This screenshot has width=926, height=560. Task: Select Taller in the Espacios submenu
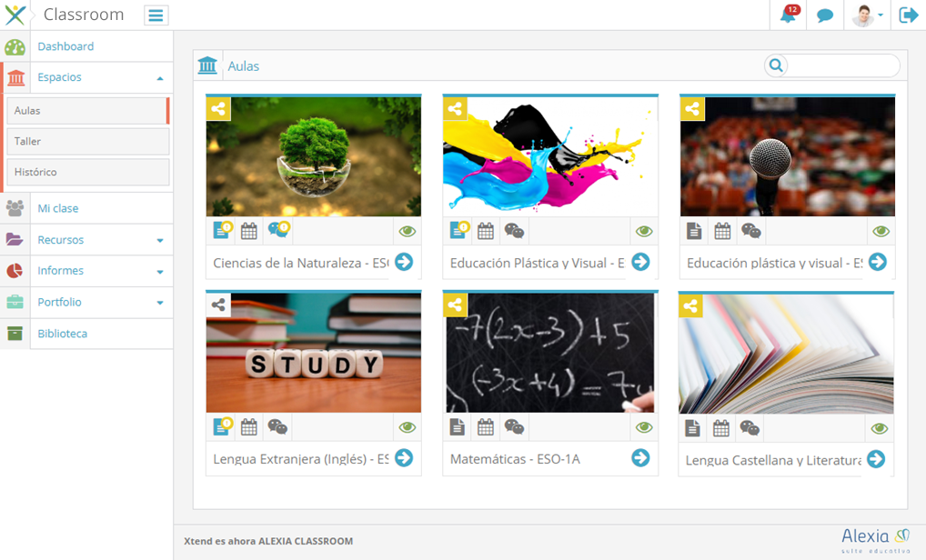[88, 142]
